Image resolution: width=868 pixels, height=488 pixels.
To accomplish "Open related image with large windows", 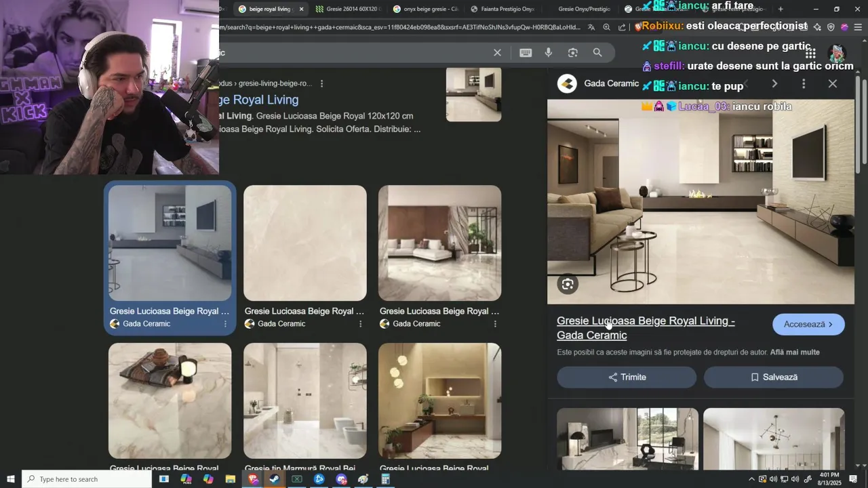I will (627, 439).
